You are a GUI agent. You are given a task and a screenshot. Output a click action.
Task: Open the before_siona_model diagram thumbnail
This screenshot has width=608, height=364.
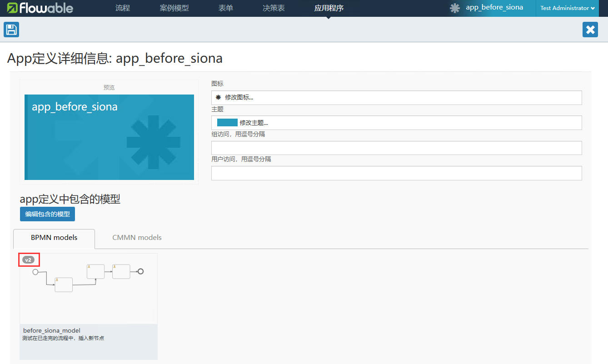click(x=89, y=289)
